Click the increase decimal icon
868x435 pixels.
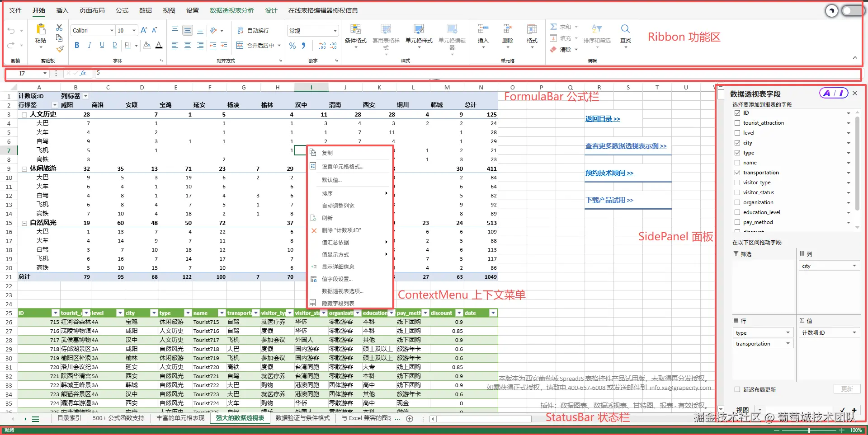click(322, 46)
